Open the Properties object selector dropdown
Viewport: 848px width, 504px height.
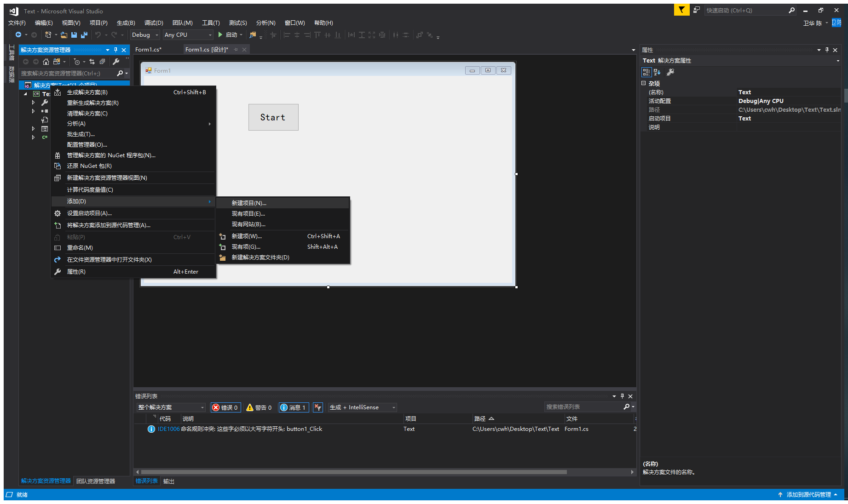837,61
